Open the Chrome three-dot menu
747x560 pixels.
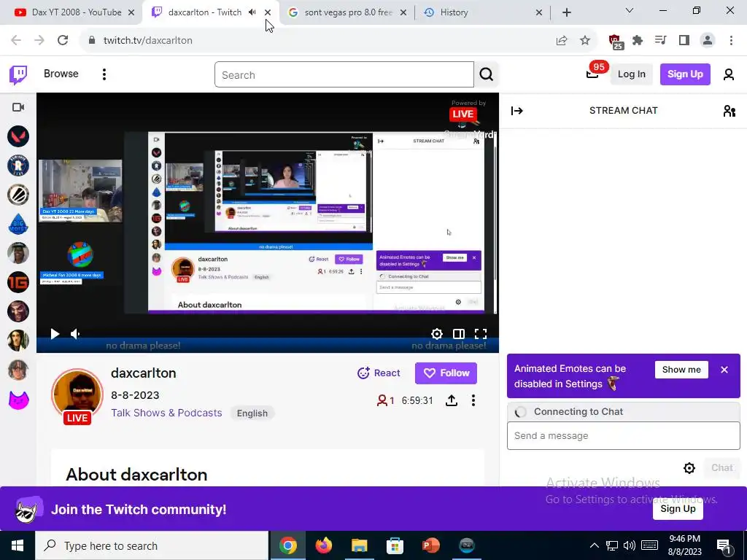click(731, 41)
